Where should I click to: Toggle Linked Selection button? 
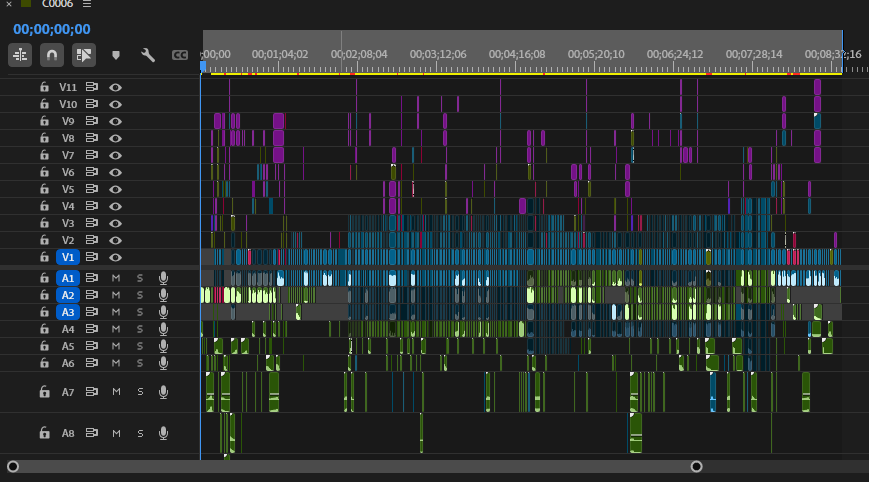coord(84,55)
